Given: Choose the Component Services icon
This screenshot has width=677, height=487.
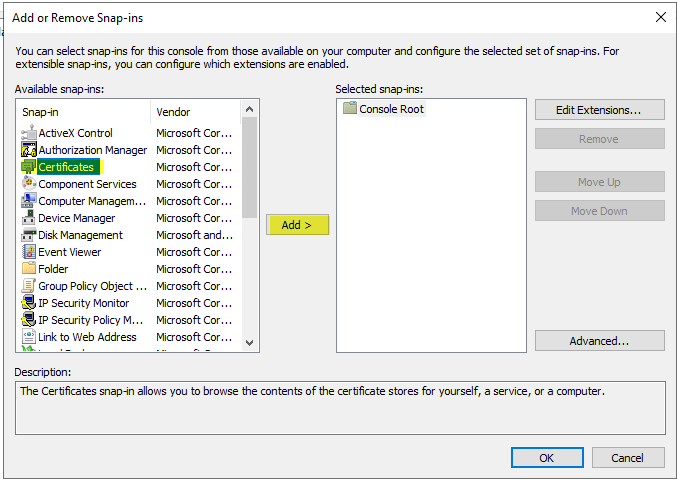Looking at the screenshot, I should coord(28,184).
